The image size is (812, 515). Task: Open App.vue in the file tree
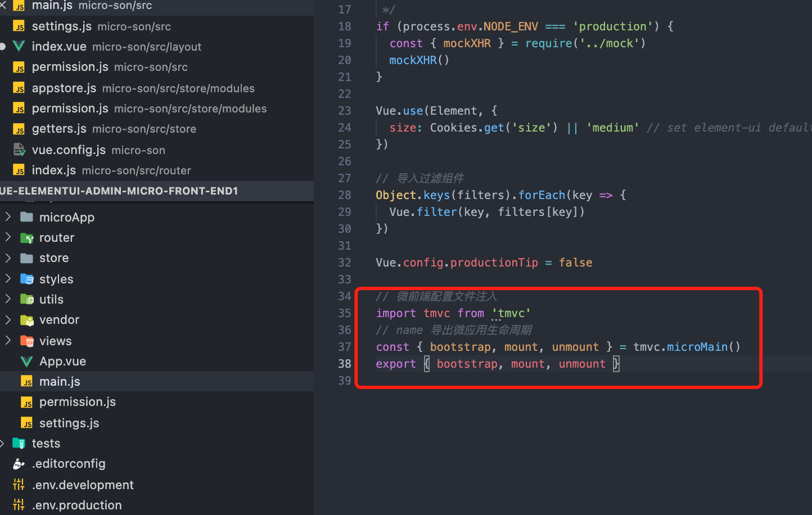click(x=157, y=361)
